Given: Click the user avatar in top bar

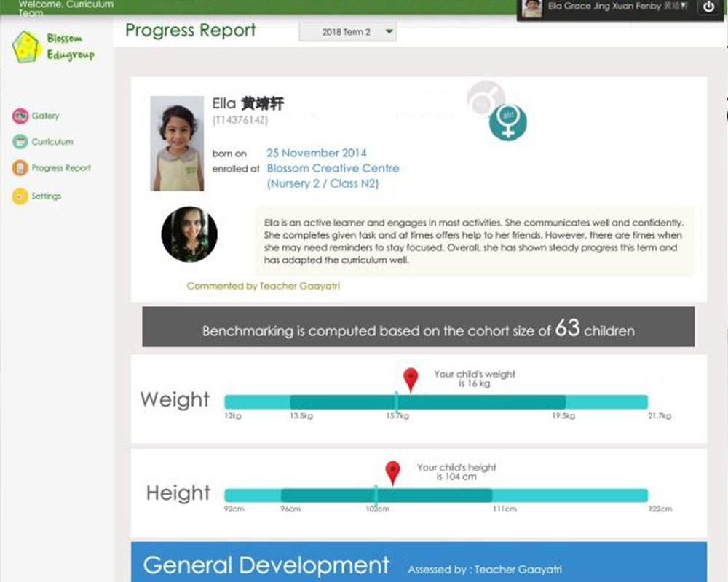Looking at the screenshot, I should [532, 8].
